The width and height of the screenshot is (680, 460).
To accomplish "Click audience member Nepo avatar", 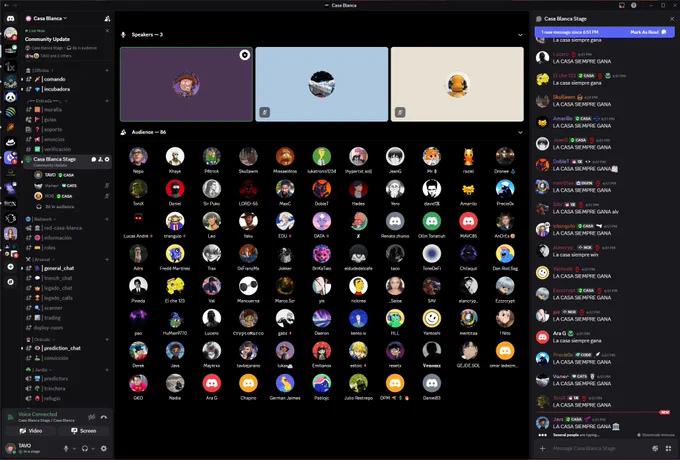I will (138, 157).
